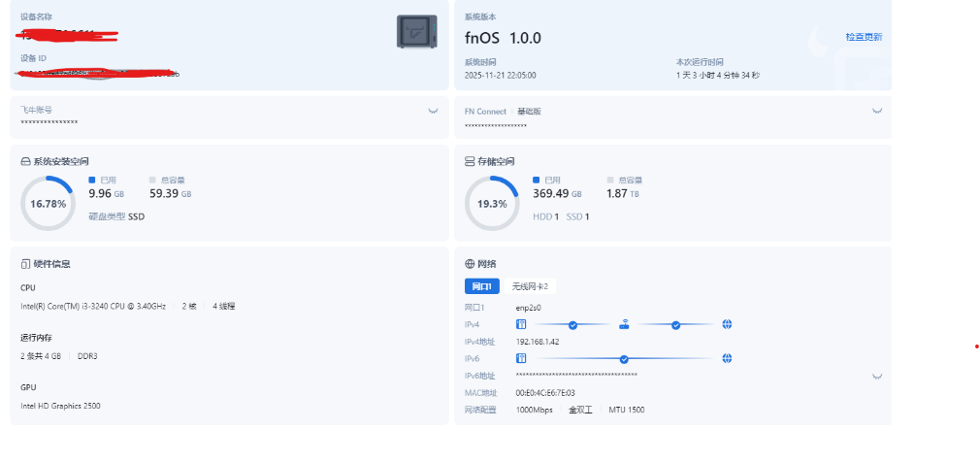Switch to the 网口1 tab
The height and width of the screenshot is (462, 980).
[482, 286]
